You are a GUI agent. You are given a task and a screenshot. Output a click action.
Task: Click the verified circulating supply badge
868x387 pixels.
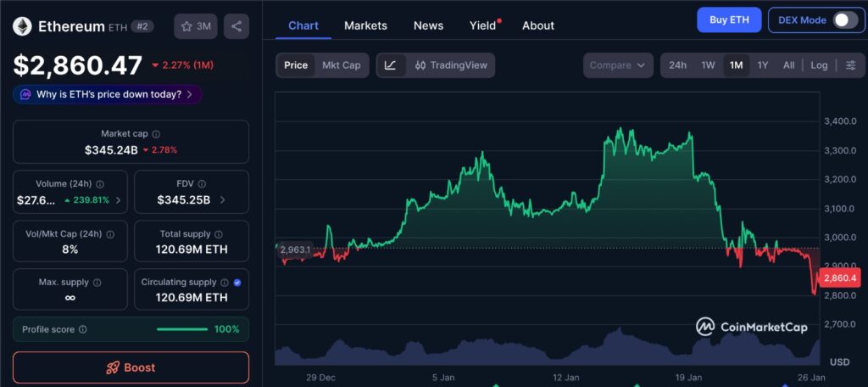pos(237,283)
